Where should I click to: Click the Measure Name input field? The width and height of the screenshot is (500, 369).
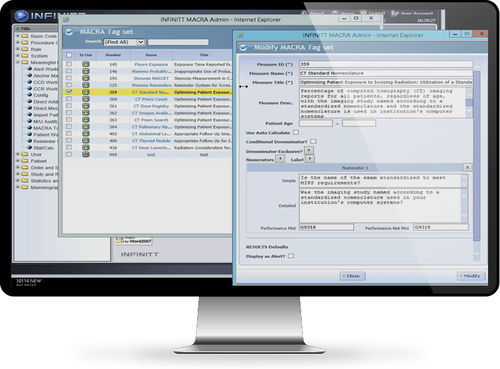point(386,73)
